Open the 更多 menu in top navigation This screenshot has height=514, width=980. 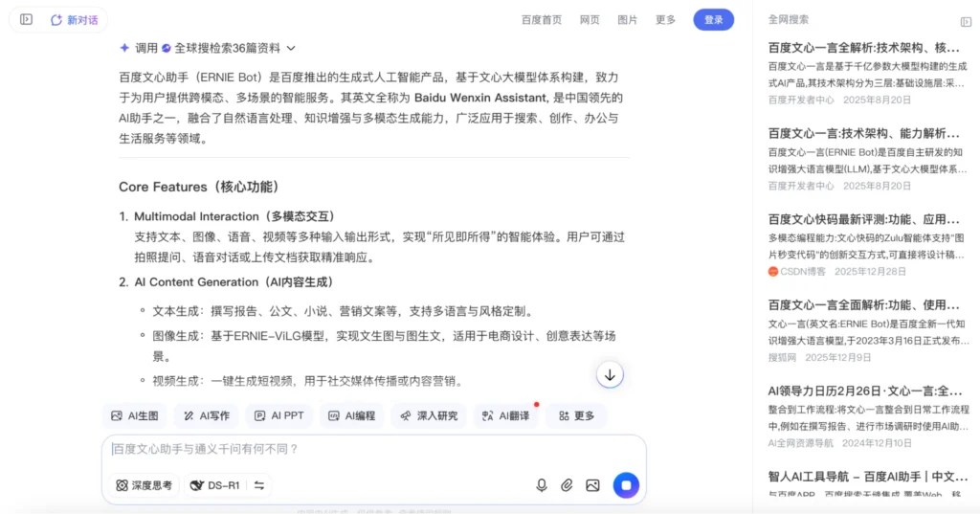[x=666, y=20]
